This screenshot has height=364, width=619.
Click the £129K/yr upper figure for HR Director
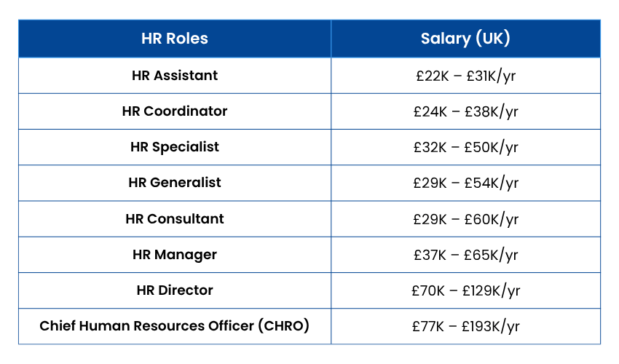[490, 290]
